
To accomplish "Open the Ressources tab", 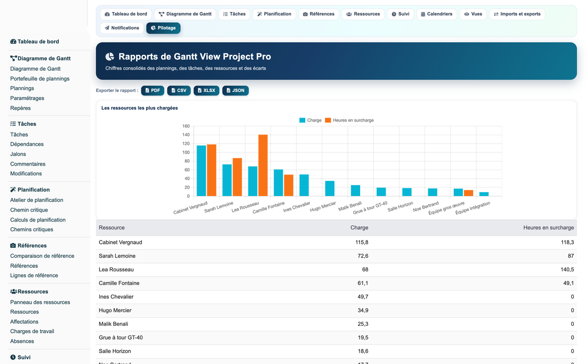I will pyautogui.click(x=363, y=14).
